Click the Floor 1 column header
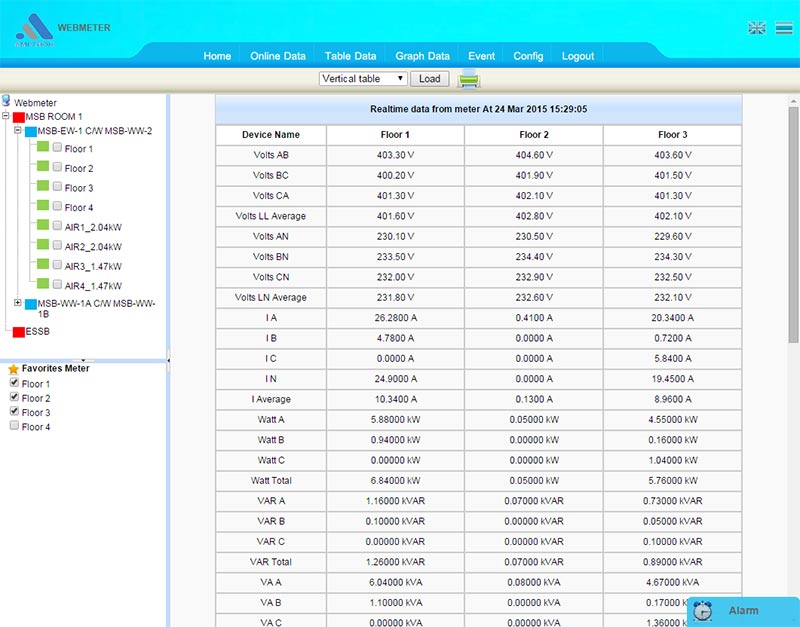 (x=395, y=135)
